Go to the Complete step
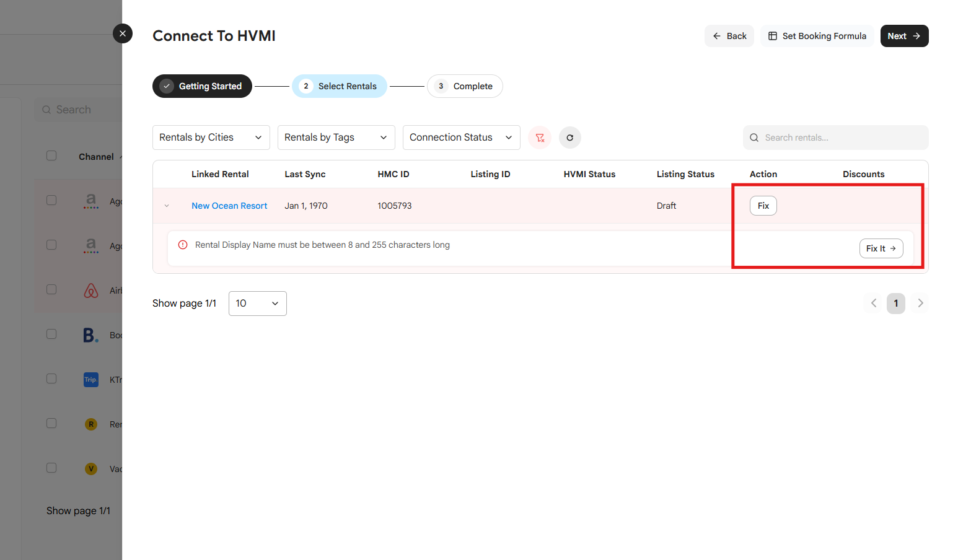Screen dimensions: 958x560 [465, 86]
